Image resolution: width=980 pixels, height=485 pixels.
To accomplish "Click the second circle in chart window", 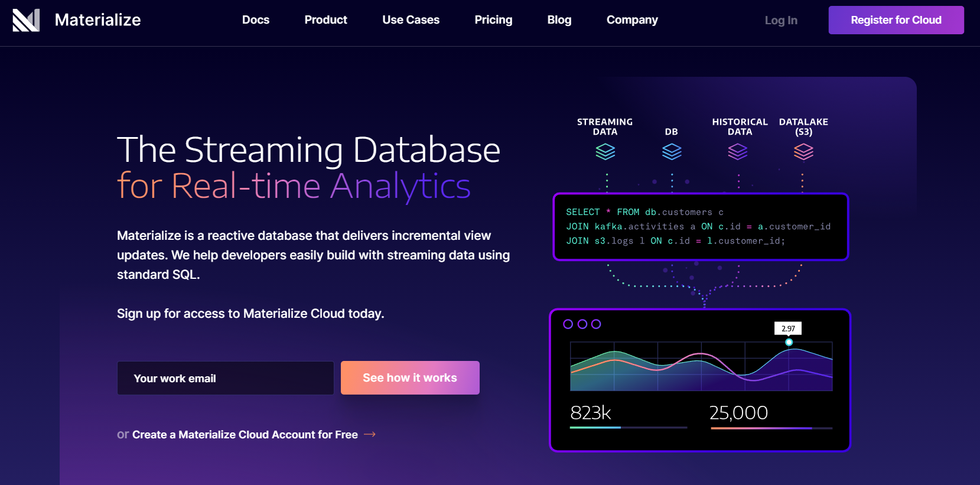I will coord(582,324).
